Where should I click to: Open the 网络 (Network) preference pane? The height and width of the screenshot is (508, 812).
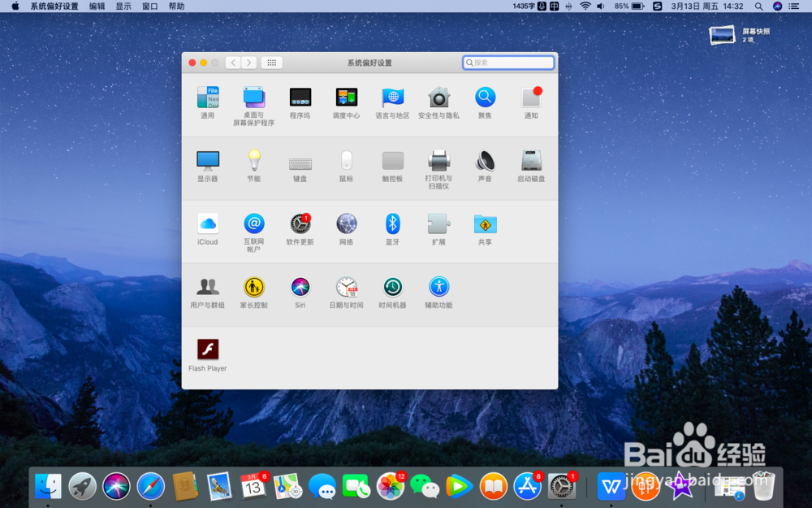tap(346, 229)
